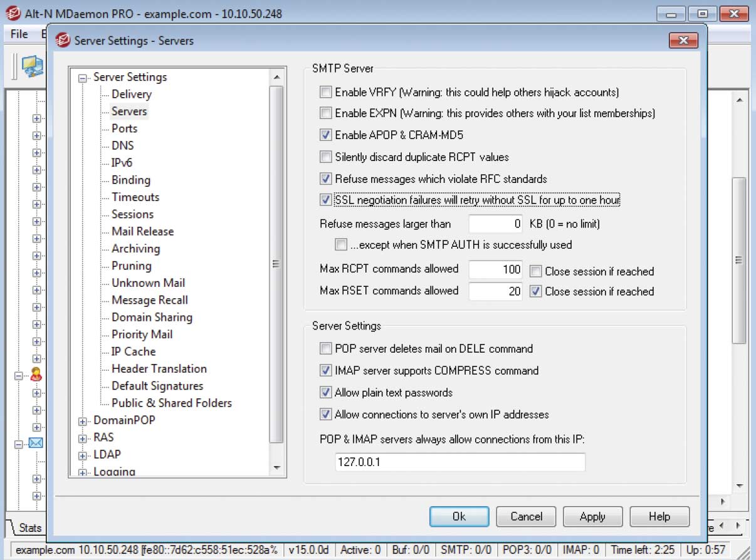Open IP Cache settings page
This screenshot has width=756, height=560.
click(x=134, y=351)
